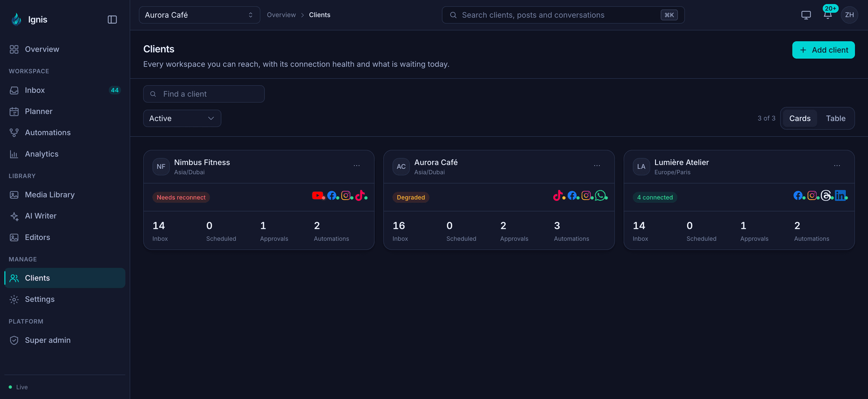This screenshot has width=868, height=399.
Task: Click the monitor display icon in header
Action: point(806,15)
